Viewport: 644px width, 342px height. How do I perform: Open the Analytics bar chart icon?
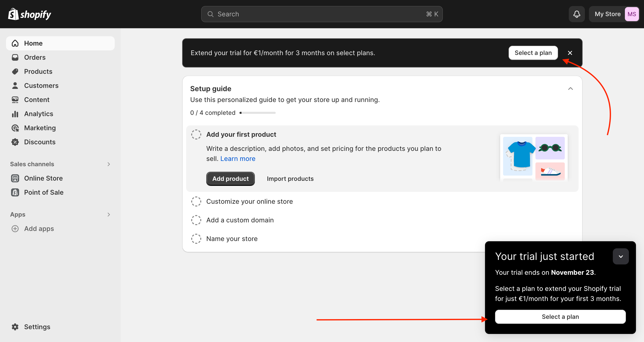(x=15, y=114)
